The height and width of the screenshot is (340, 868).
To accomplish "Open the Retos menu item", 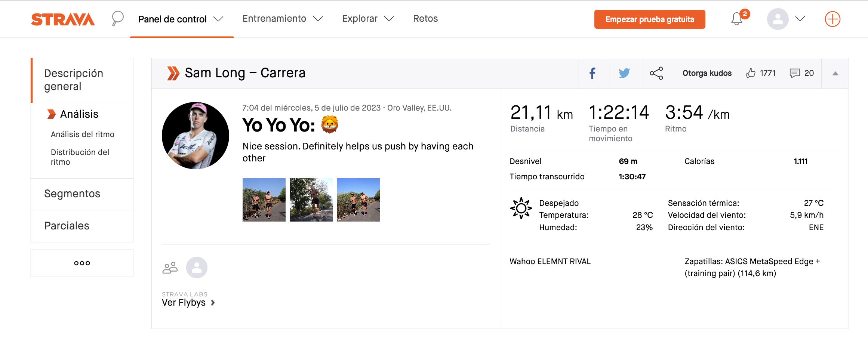I will pyautogui.click(x=425, y=19).
